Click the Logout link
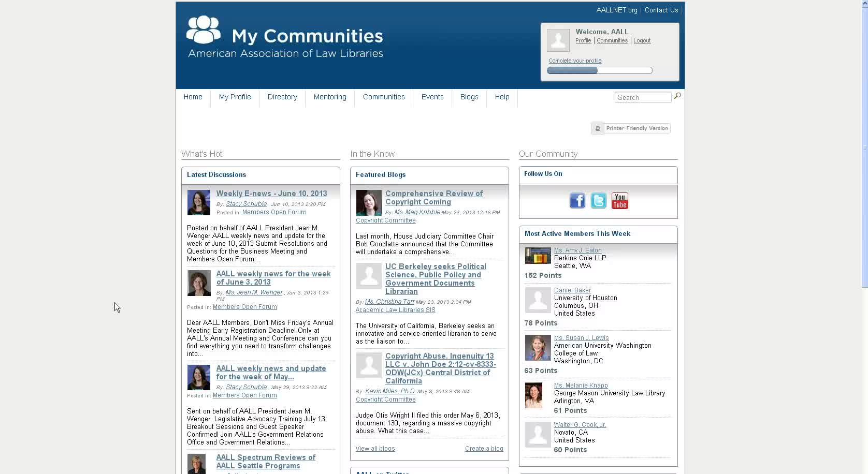 click(642, 40)
